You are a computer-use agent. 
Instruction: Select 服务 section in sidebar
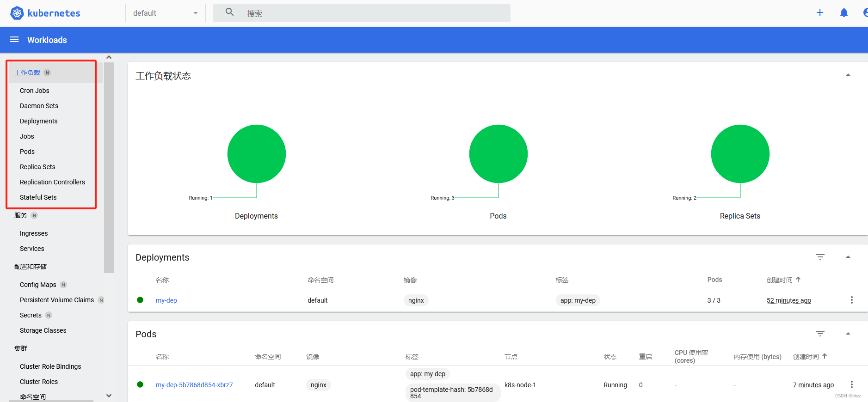21,215
